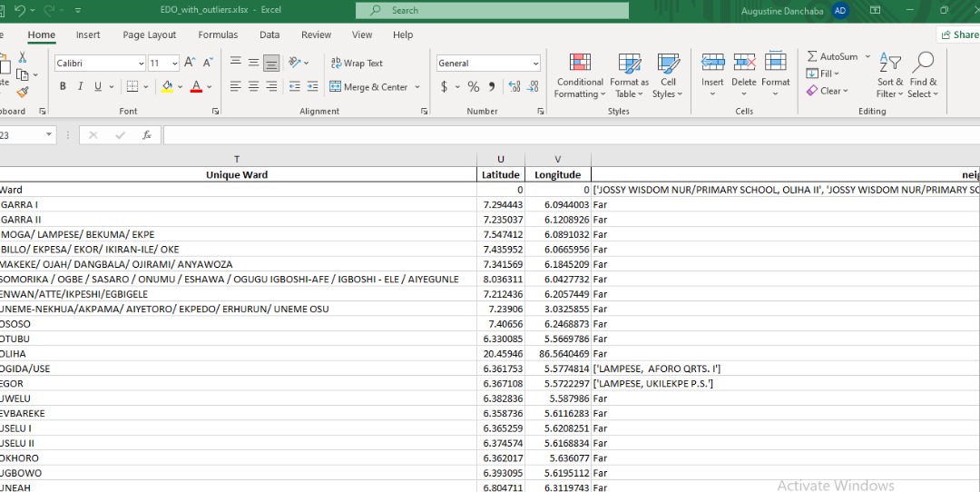Switch to Data tab
Image resolution: width=980 pixels, height=492 pixels.
pos(269,35)
